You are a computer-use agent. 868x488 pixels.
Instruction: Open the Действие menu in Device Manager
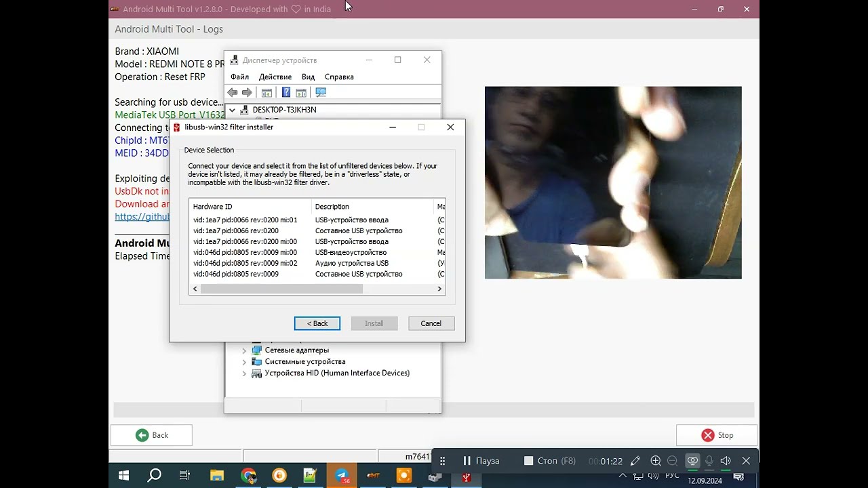point(275,77)
